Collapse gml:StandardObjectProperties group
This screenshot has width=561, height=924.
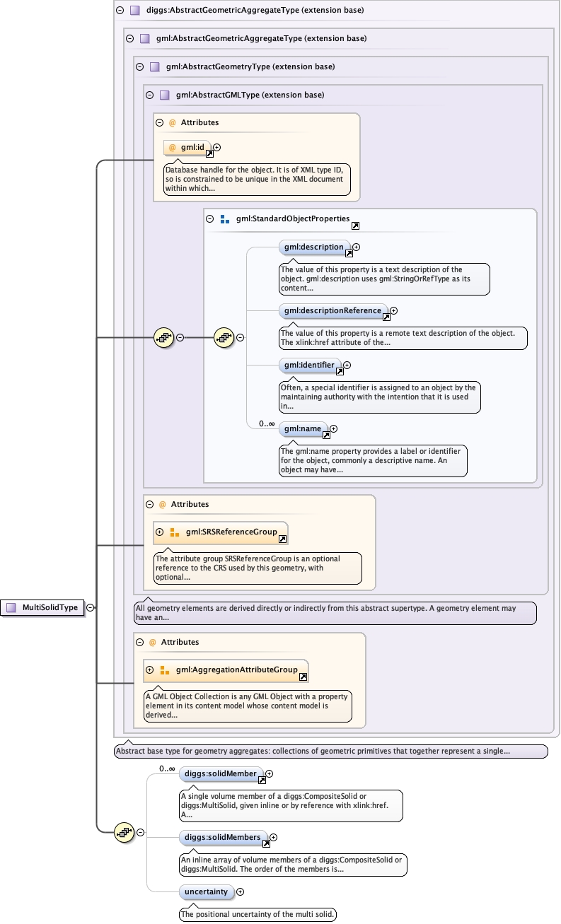point(209,219)
